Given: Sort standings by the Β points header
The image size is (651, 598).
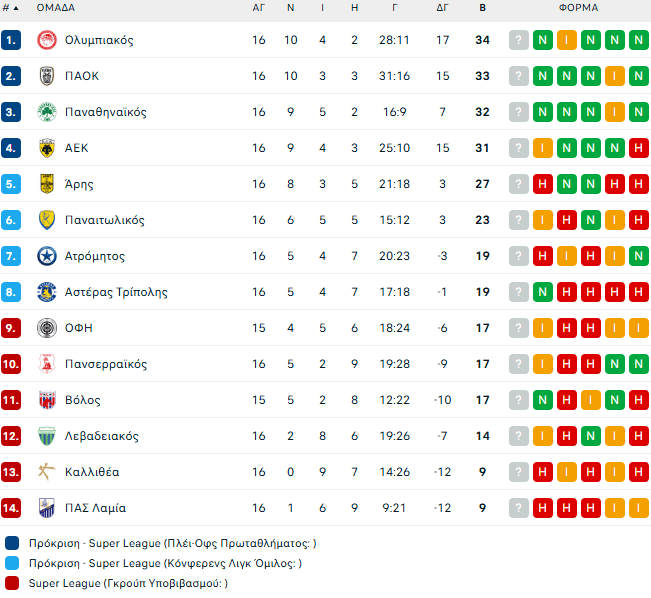Looking at the screenshot, I should click(483, 8).
